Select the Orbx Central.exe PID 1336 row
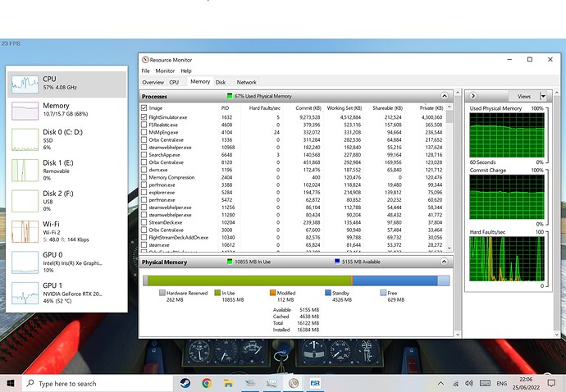Viewport: 566px width, 392px height. coord(292,139)
